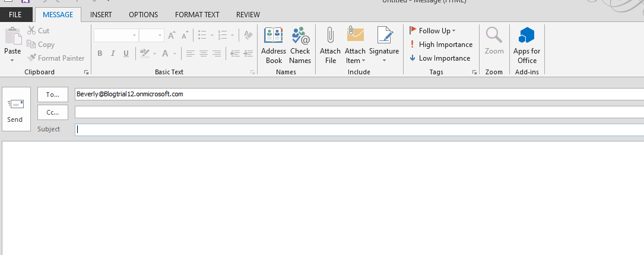Expand the highlight color arrow

click(155, 53)
